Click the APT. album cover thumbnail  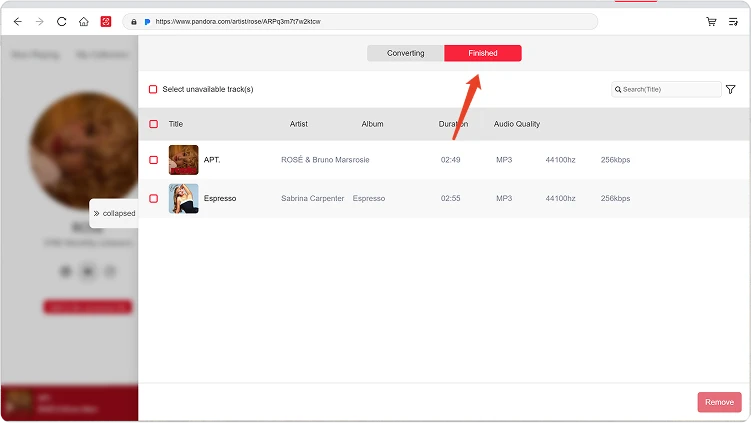(183, 160)
